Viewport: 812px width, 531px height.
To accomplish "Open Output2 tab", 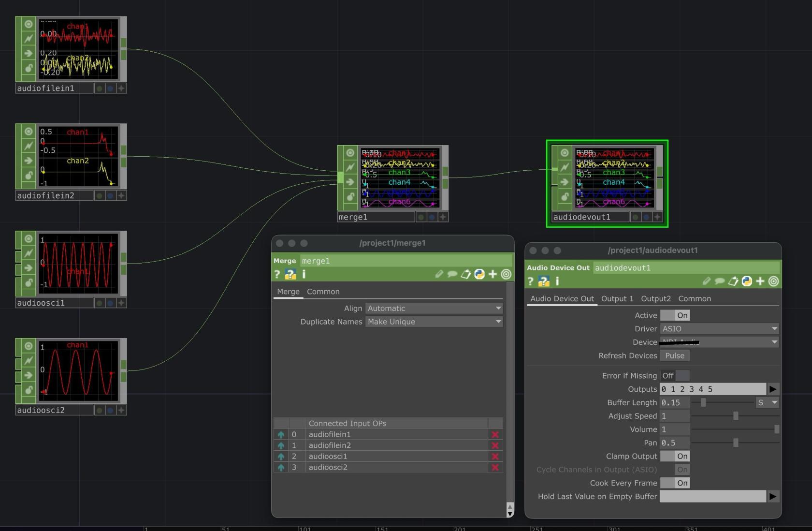I will tap(656, 299).
